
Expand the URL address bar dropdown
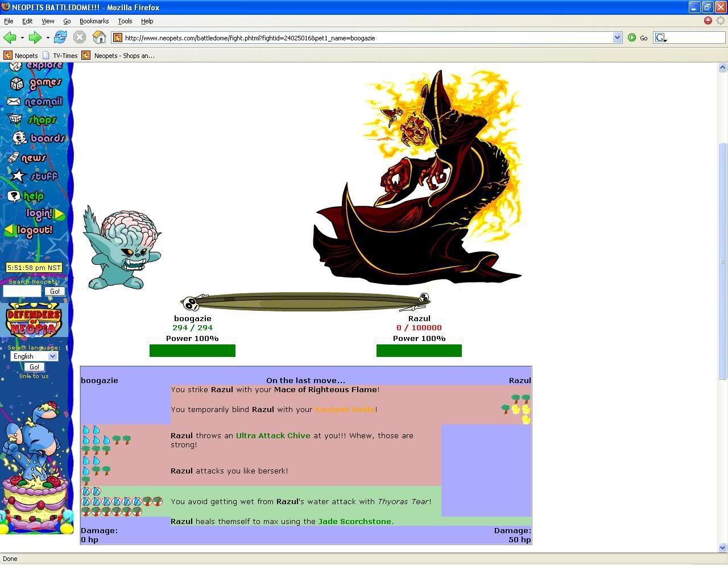[618, 38]
